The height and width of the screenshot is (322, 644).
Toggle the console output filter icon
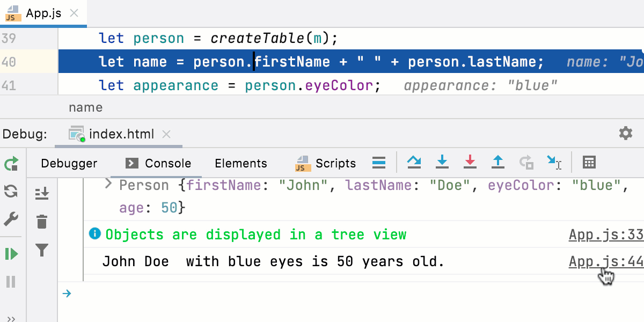pos(42,251)
